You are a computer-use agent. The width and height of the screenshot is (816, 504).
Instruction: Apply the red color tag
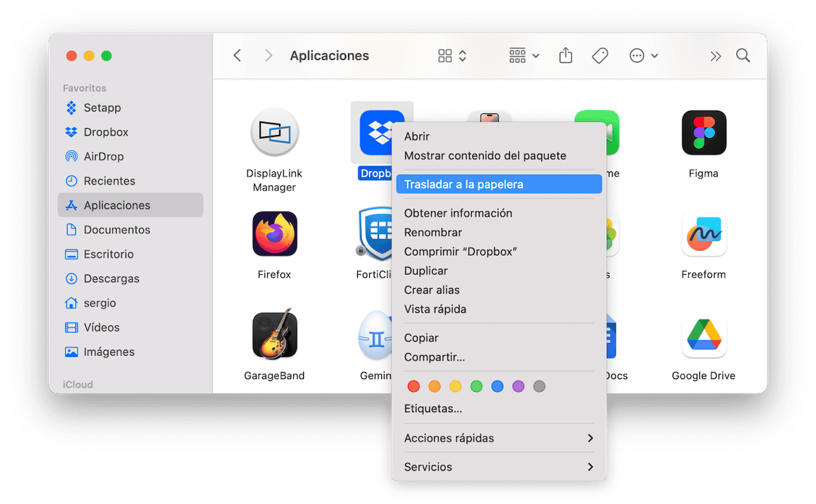coord(414,387)
